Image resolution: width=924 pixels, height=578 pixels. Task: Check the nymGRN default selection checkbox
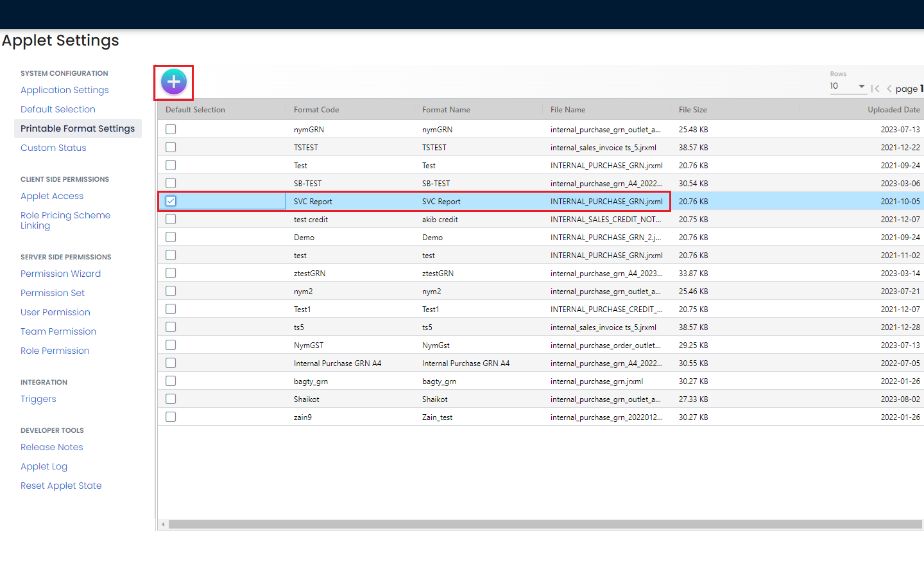171,129
